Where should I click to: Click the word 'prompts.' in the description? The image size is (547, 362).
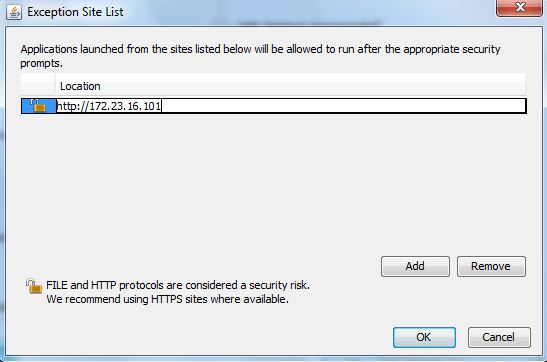pos(42,63)
